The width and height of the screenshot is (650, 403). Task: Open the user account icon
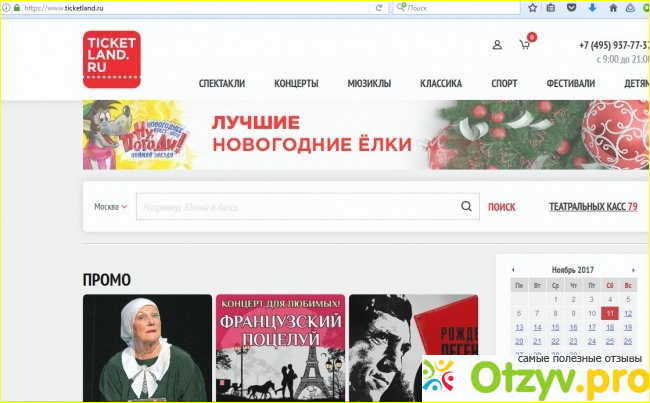(x=497, y=45)
